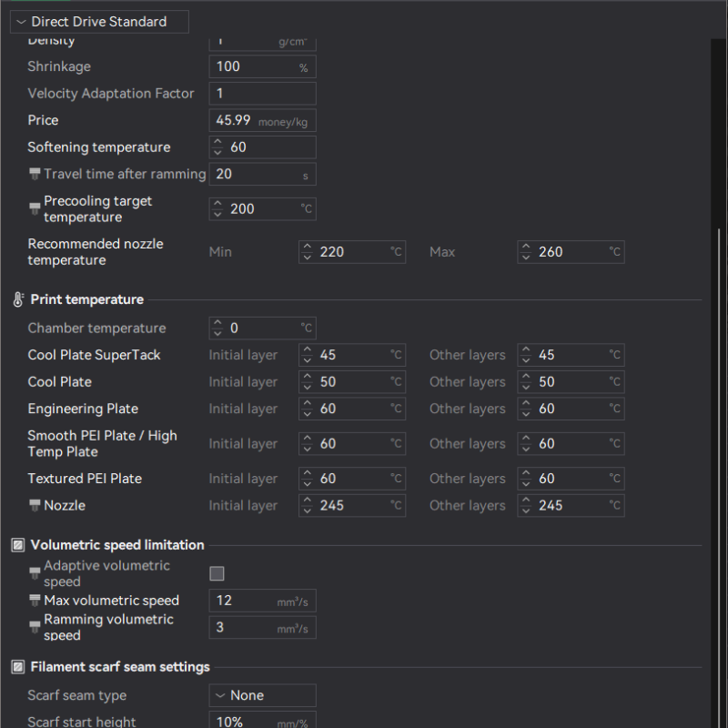Click the nozzle icon beside Ramming volumetric speed

click(x=35, y=627)
